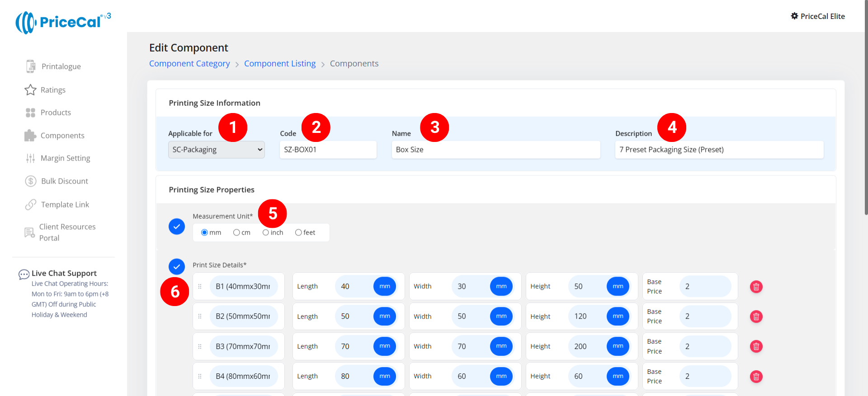Select the feet radio button
Viewport: 868px width, 396px height.
(298, 232)
